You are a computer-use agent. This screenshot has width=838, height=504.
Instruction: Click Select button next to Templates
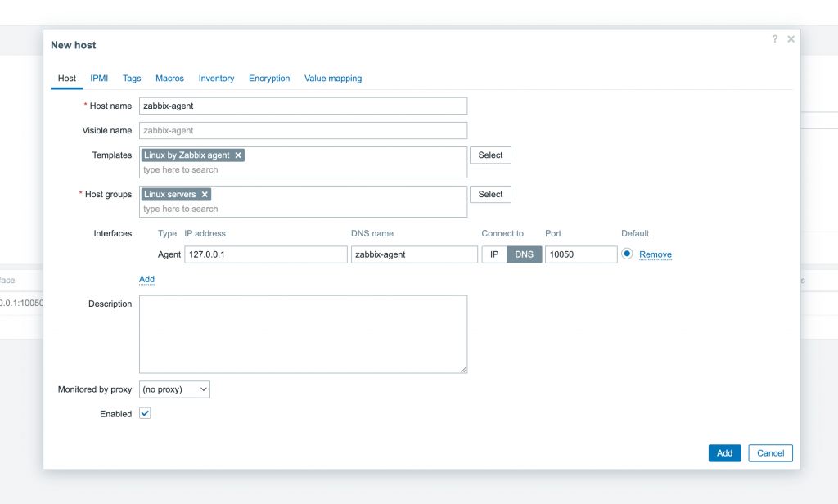coord(490,155)
